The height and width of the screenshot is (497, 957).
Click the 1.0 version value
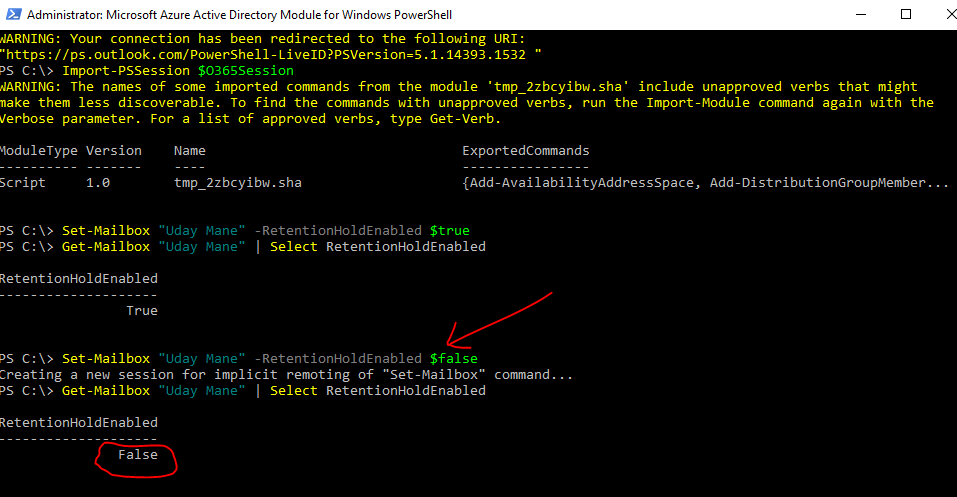coord(97,183)
